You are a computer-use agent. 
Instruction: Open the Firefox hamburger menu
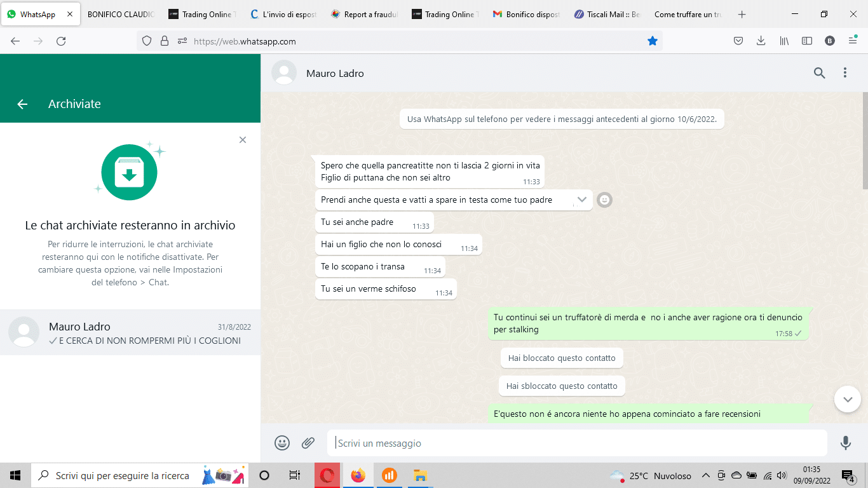point(853,41)
